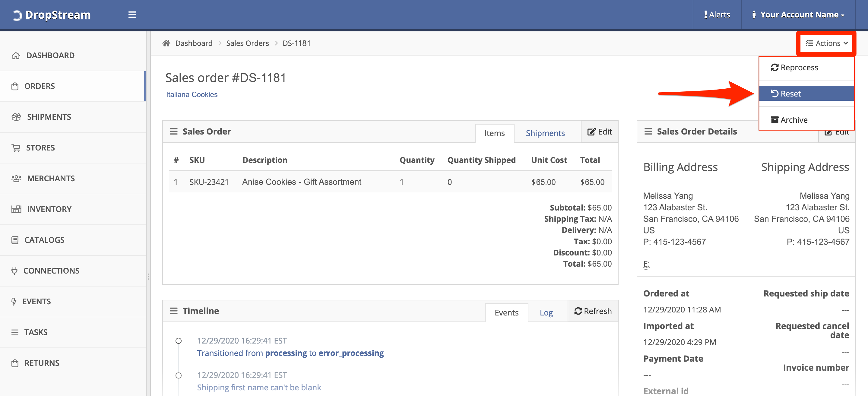
Task: Open Tasks in sidebar
Action: click(x=73, y=332)
